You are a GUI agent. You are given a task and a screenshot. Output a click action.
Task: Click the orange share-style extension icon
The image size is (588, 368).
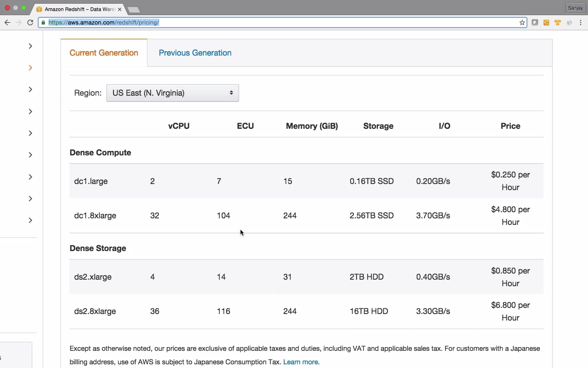[547, 23]
